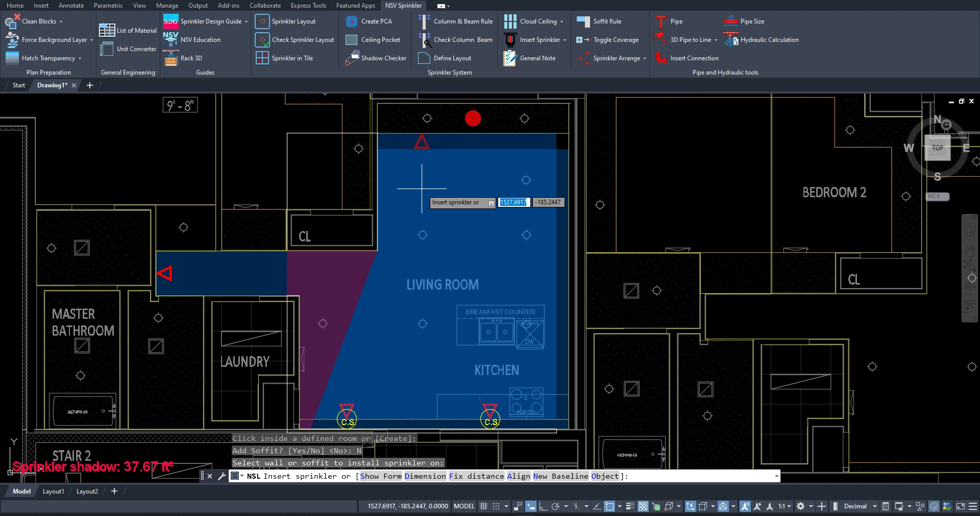This screenshot has width=980, height=516.
Task: Open the 1:1 annotation scale dropdown
Action: [x=790, y=506]
